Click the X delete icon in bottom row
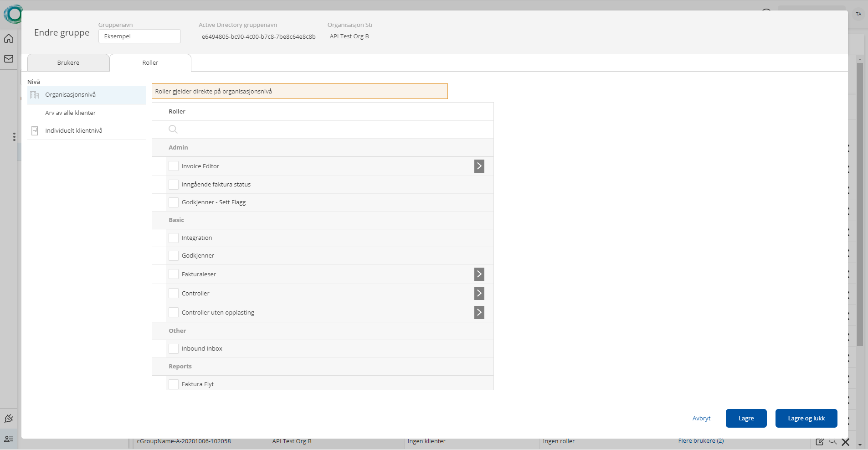868x450 pixels. (x=846, y=441)
